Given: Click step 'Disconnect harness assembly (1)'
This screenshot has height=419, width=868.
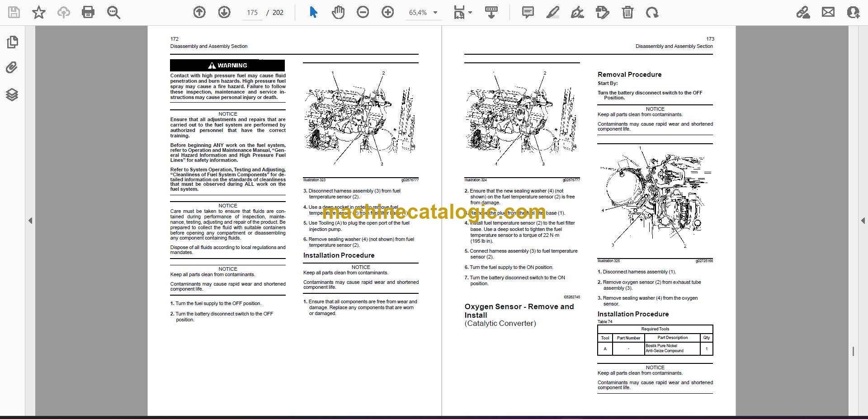Looking at the screenshot, I should [x=637, y=272].
